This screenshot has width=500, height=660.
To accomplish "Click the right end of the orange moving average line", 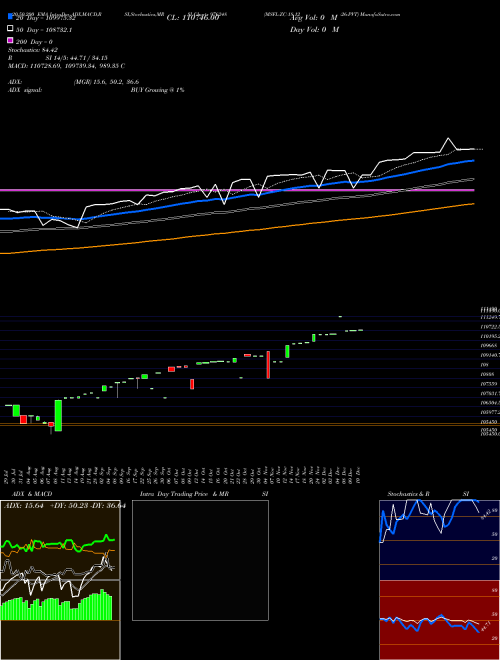I will [472, 204].
